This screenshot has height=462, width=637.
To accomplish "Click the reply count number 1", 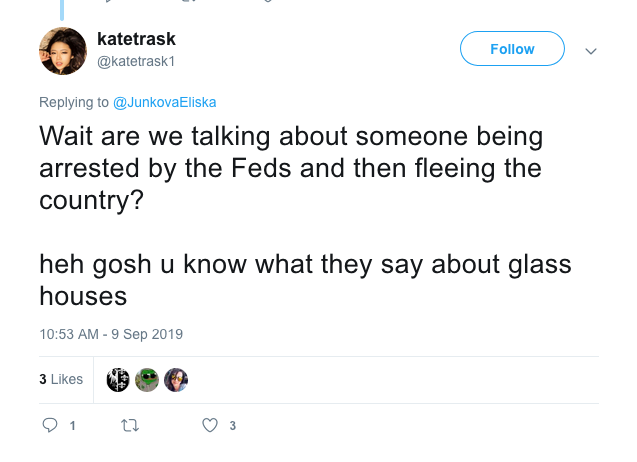I will click(x=72, y=426).
